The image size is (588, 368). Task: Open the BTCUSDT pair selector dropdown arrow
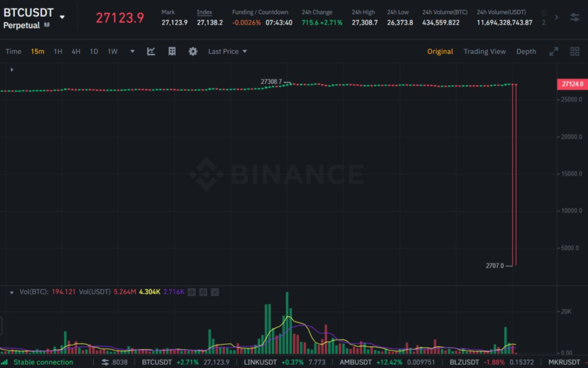(62, 17)
